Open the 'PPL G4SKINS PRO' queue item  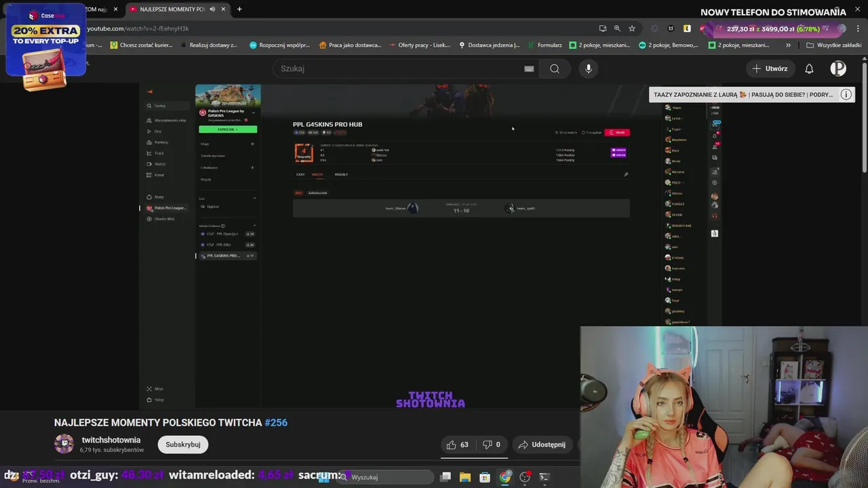[226, 256]
